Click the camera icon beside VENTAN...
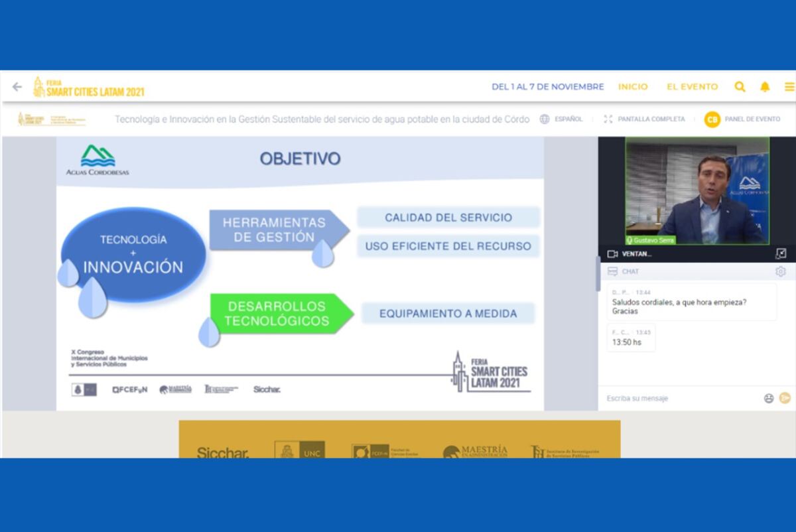Screen dimensions: 796x532 tap(612, 254)
